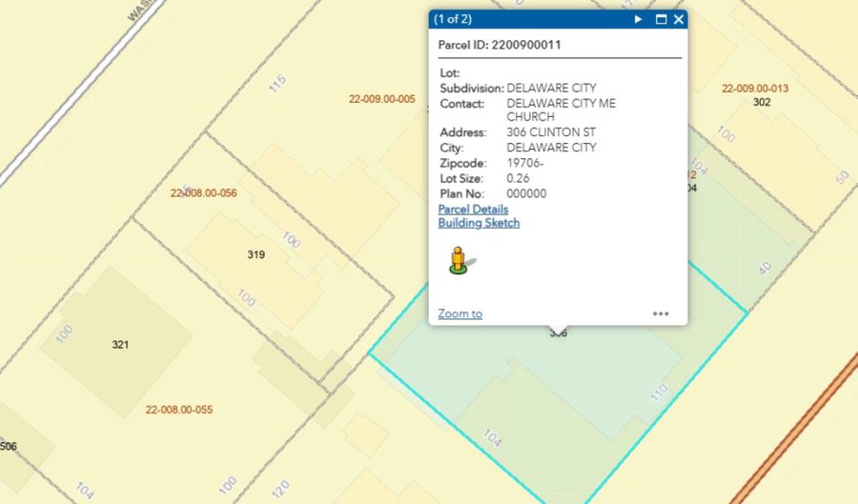The width and height of the screenshot is (858, 504).
Task: Maximize the parcel info popup
Action: click(661, 19)
